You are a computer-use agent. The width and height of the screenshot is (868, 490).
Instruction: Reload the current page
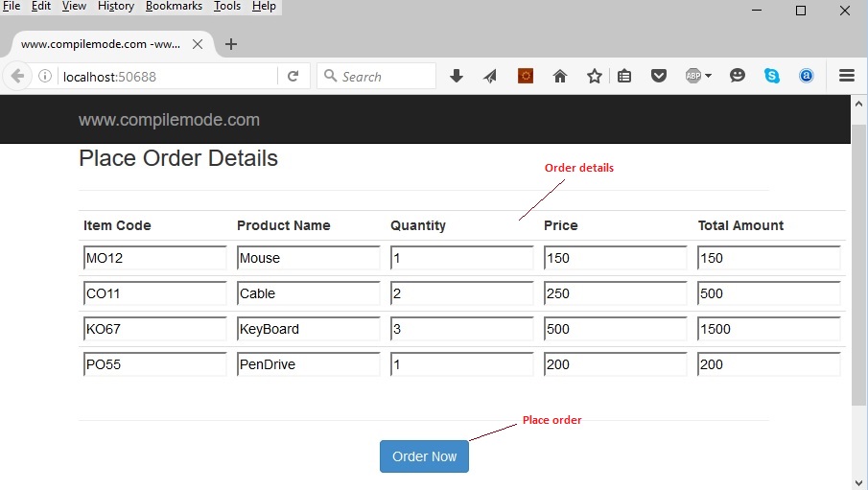pos(293,76)
